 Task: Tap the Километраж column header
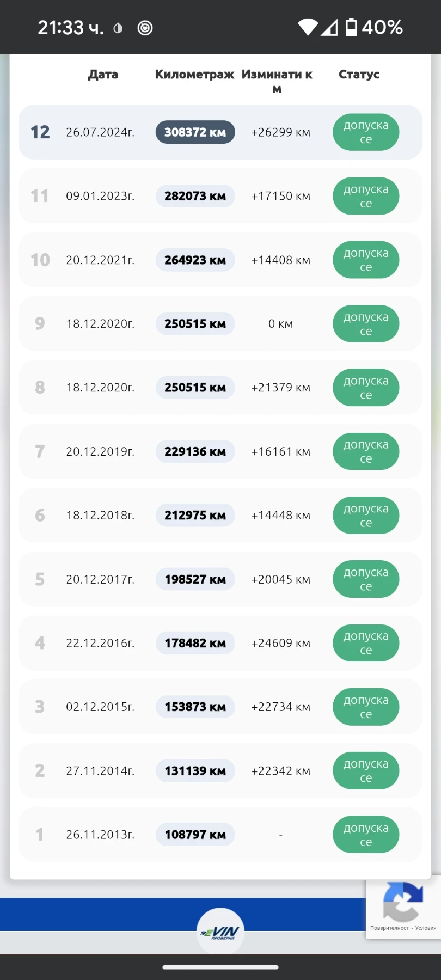[194, 75]
